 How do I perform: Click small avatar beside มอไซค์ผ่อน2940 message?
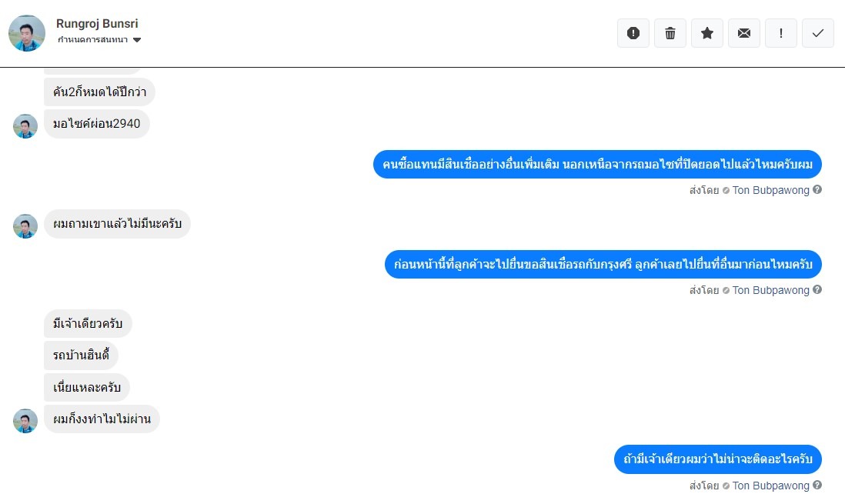click(x=25, y=126)
